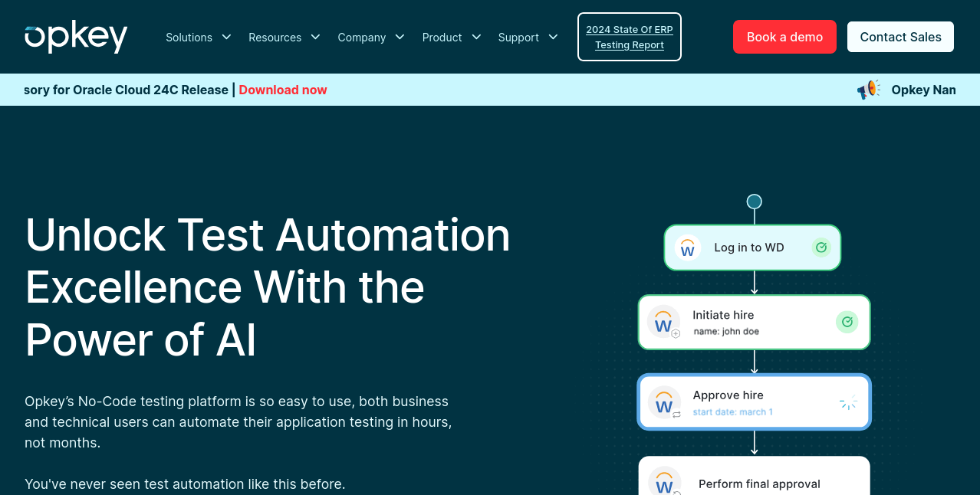
Task: Click the Workday icon on Perform final approval
Action: pos(663,482)
